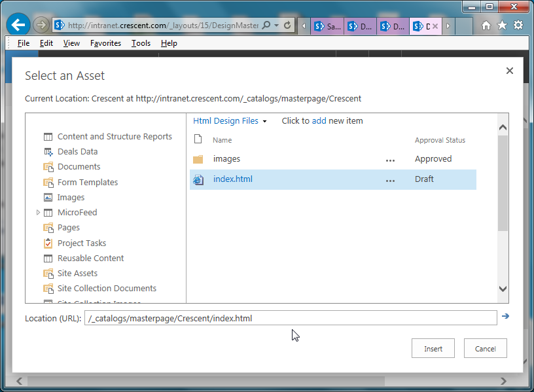Expand the MicroFeed tree node
The width and height of the screenshot is (534, 392).
coord(38,212)
